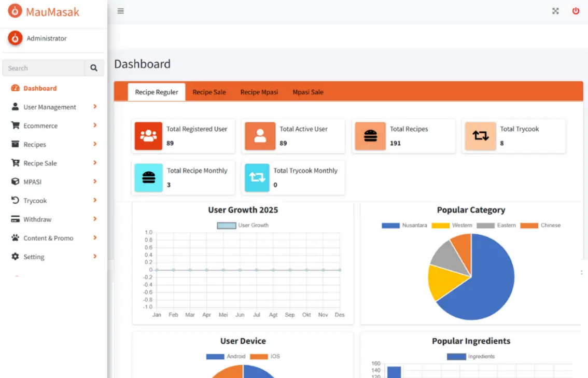Screen dimensions: 588x378
Task: Click the Total Registered User group icon
Action: tap(148, 136)
